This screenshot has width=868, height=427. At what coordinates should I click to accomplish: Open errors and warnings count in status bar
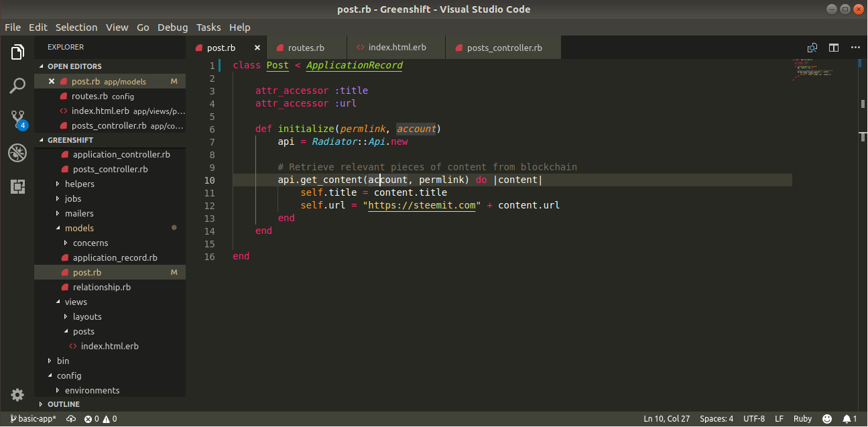tap(101, 418)
